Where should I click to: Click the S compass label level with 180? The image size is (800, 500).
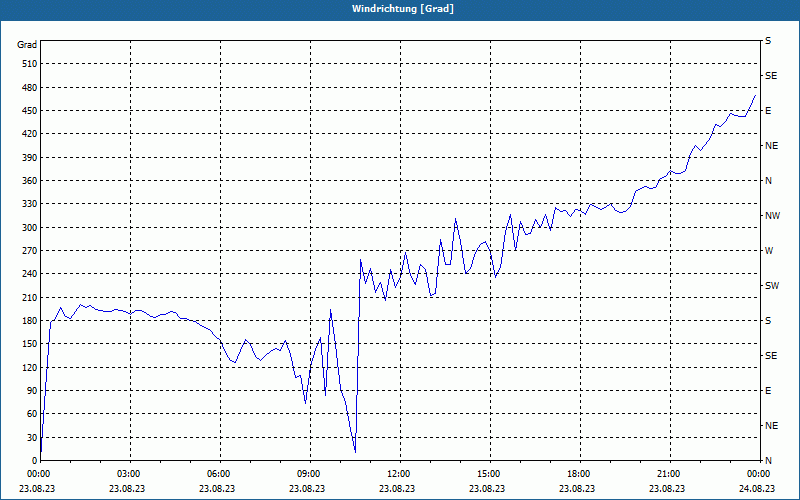768,321
